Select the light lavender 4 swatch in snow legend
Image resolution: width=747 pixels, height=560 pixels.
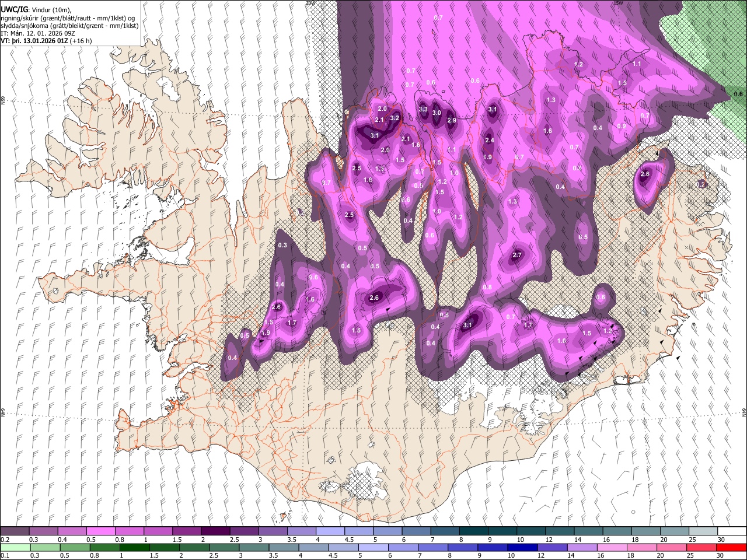(330, 531)
